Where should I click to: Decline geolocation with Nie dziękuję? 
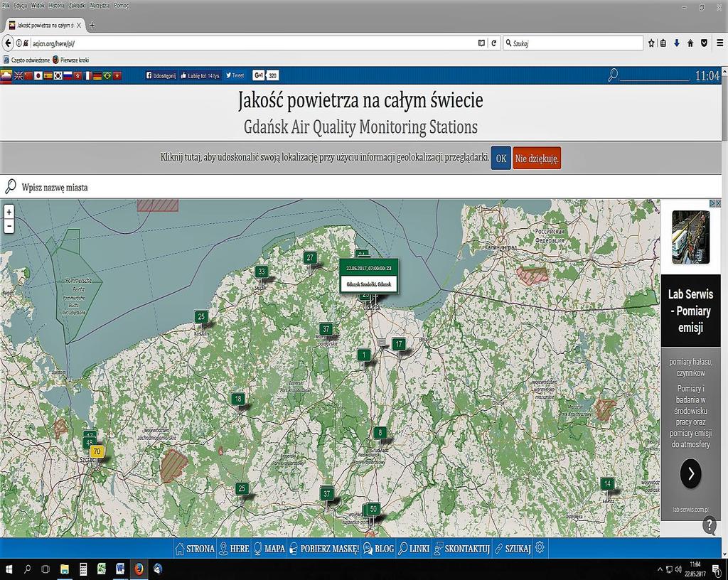[537, 159]
